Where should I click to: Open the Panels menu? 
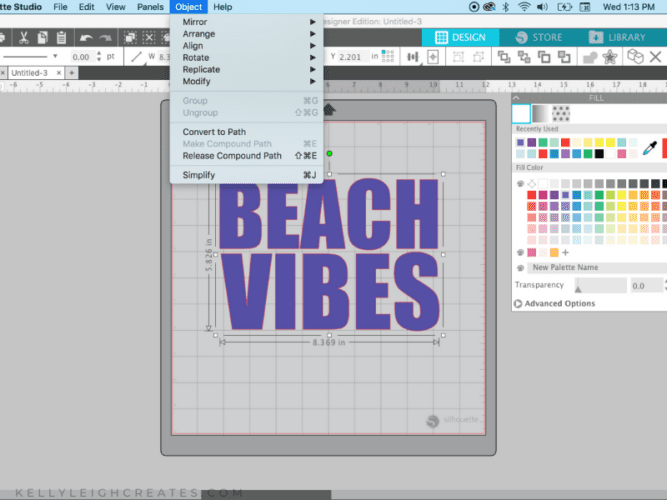150,7
